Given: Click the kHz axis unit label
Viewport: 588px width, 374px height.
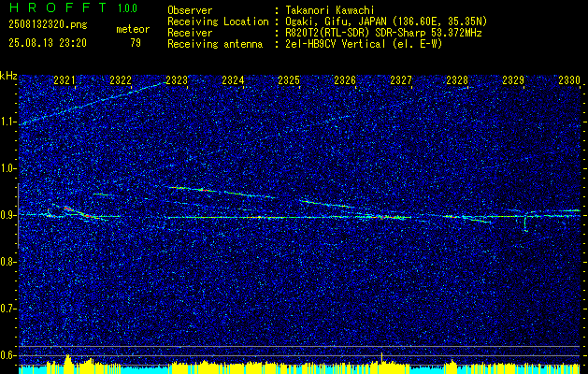Looking at the screenshot, I should (x=8, y=76).
